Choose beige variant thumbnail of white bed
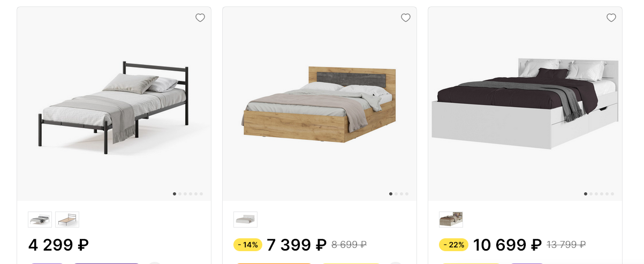This screenshot has width=644, height=264. (451, 220)
